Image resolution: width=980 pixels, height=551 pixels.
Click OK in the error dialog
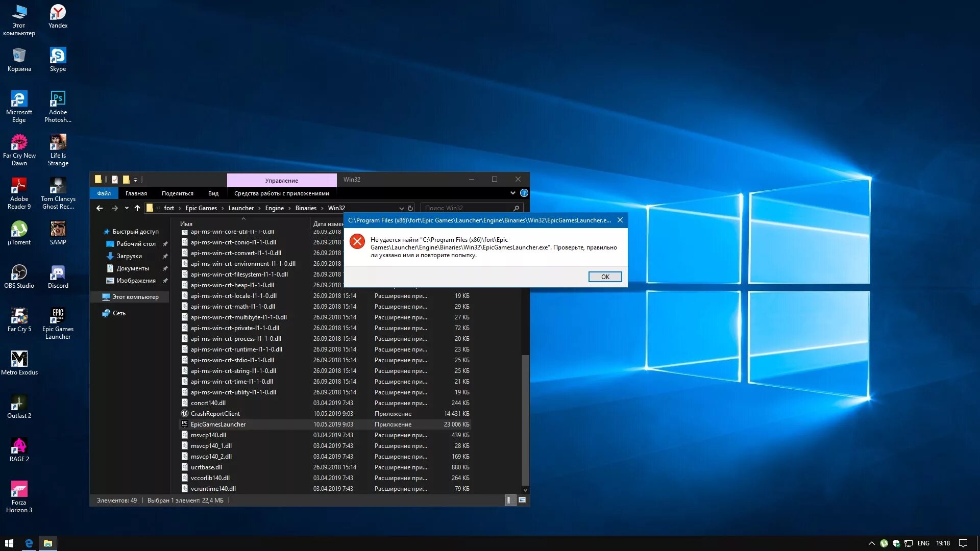pos(605,277)
